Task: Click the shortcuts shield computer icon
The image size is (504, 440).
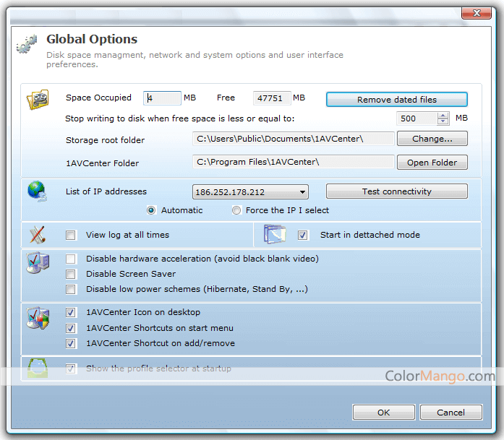Action: [x=36, y=319]
